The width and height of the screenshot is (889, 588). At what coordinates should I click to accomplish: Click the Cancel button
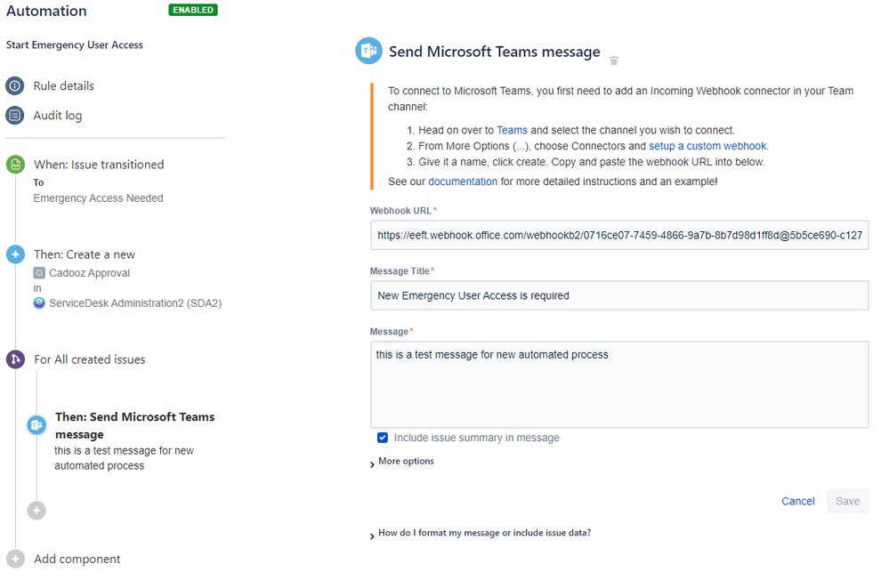click(x=797, y=501)
